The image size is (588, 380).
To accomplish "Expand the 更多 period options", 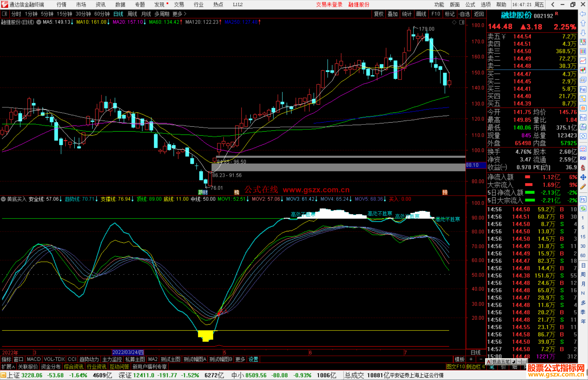I will click(x=179, y=14).
